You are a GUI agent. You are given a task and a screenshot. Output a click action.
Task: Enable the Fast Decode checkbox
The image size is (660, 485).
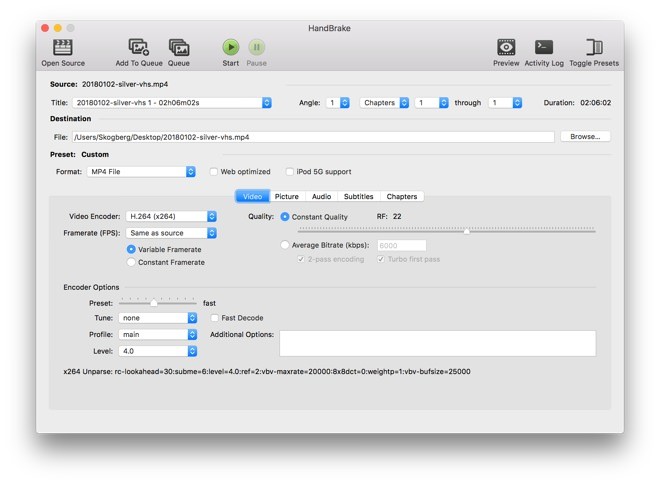[215, 318]
